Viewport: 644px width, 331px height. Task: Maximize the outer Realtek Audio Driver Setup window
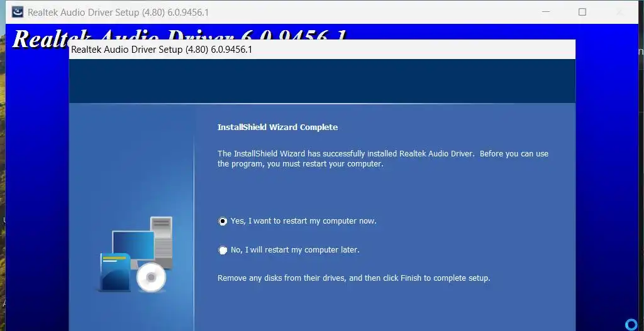(582, 12)
